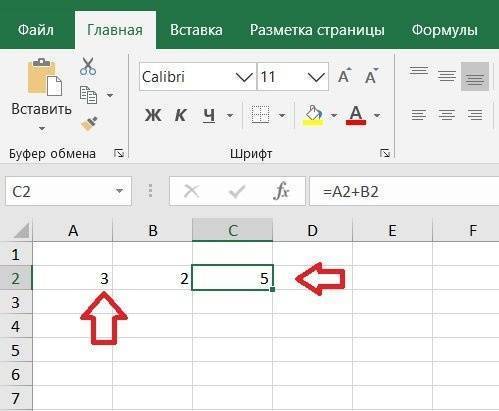The image size is (499, 411).
Task: Cancel formula entry X icon
Action: (191, 191)
